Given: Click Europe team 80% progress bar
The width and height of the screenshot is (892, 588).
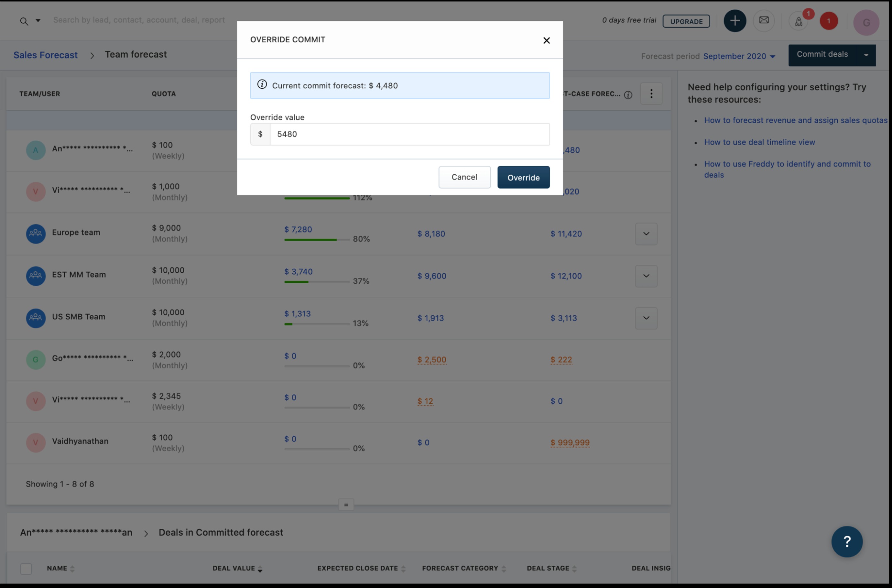Looking at the screenshot, I should click(317, 240).
